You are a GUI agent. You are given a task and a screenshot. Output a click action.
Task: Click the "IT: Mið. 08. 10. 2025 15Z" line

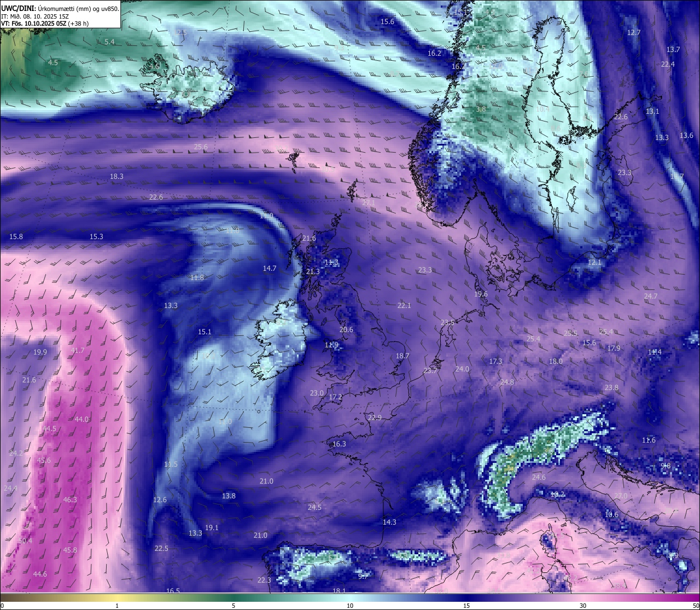(x=34, y=16)
